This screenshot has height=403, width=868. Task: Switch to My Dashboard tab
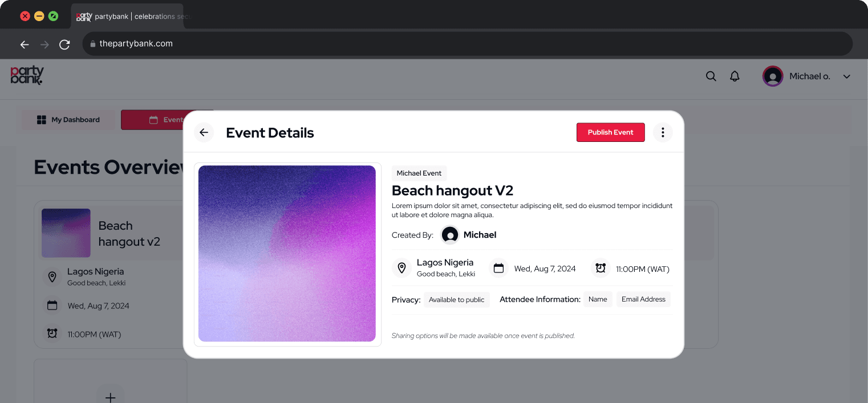pyautogui.click(x=68, y=120)
